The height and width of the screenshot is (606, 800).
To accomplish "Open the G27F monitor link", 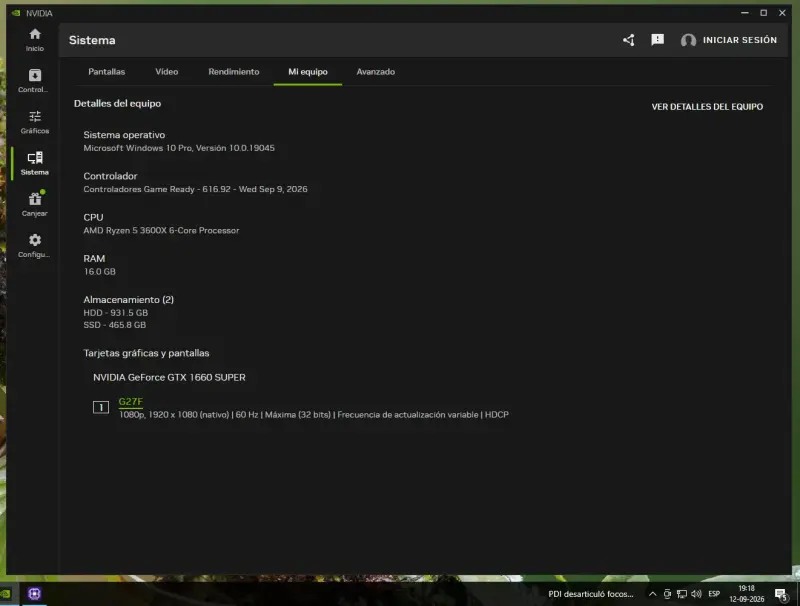I will tap(131, 401).
